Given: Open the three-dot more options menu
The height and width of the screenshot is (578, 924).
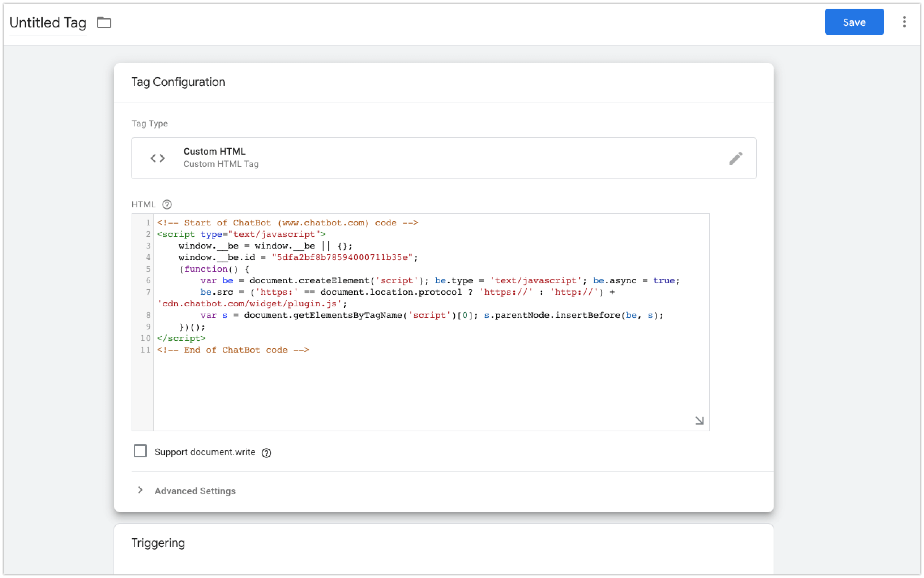Looking at the screenshot, I should coord(904,22).
